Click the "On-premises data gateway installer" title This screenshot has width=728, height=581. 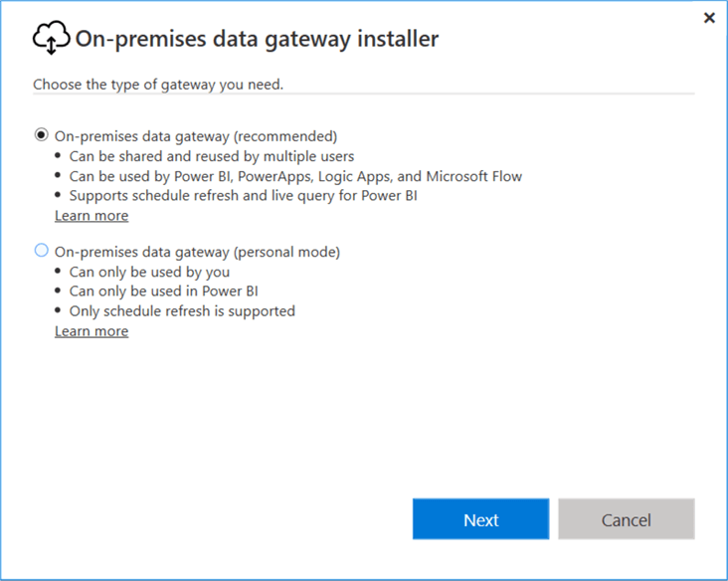(x=257, y=39)
